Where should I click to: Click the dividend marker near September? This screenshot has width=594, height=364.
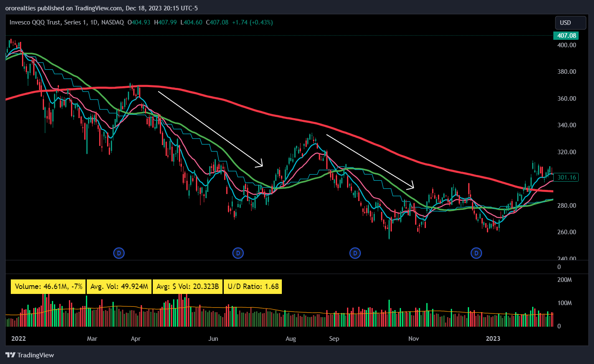[x=355, y=253]
